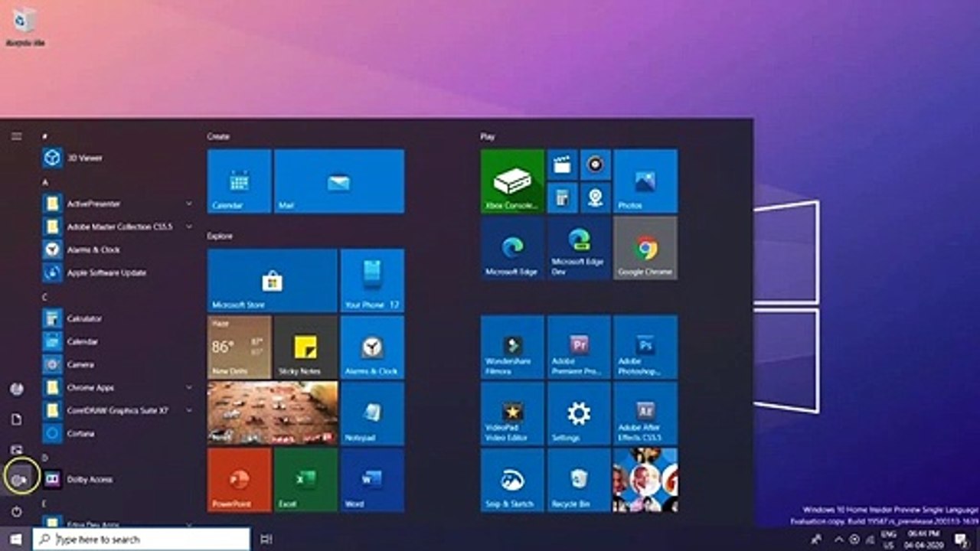The height and width of the screenshot is (551, 980).
Task: Open Calendar from the app list
Action: coord(118,341)
